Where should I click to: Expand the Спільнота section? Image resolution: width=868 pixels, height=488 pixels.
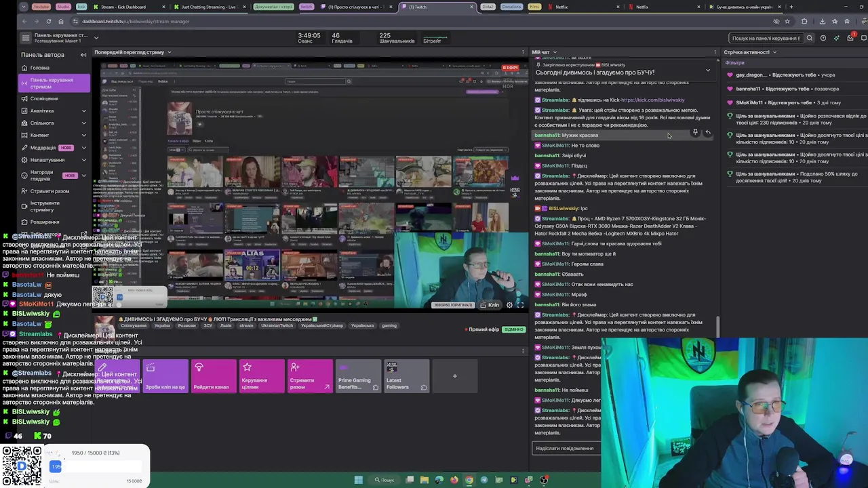click(83, 123)
